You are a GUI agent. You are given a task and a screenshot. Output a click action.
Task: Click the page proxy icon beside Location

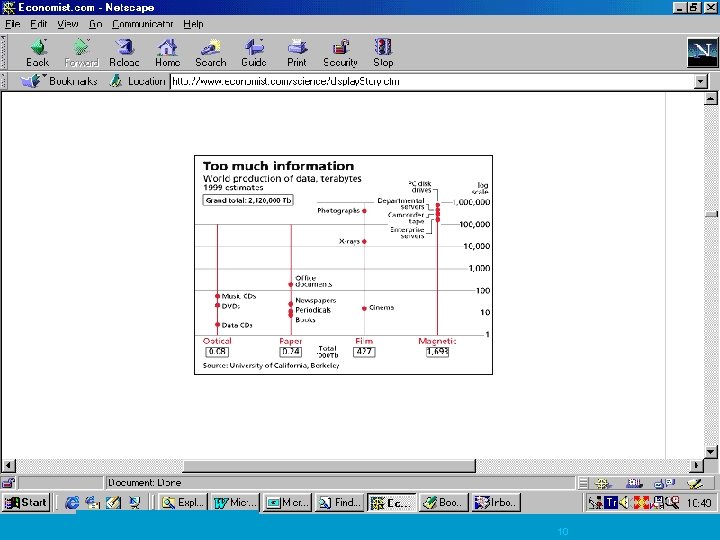[116, 81]
